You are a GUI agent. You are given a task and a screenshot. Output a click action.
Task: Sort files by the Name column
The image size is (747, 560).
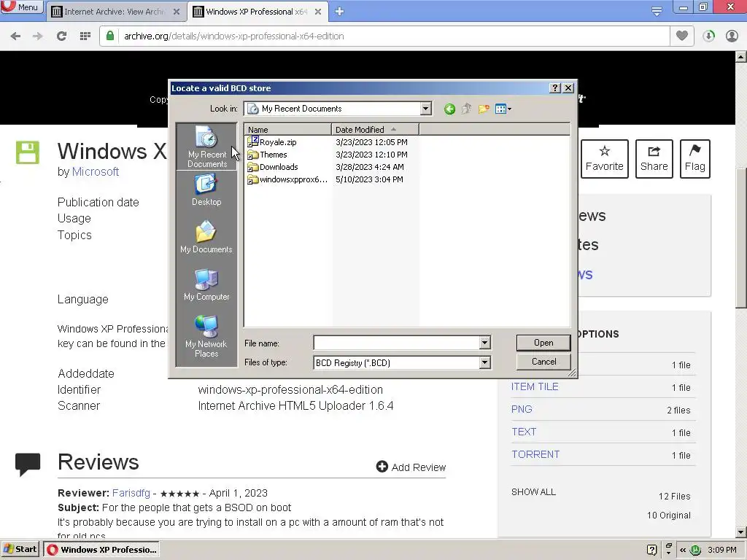(287, 130)
